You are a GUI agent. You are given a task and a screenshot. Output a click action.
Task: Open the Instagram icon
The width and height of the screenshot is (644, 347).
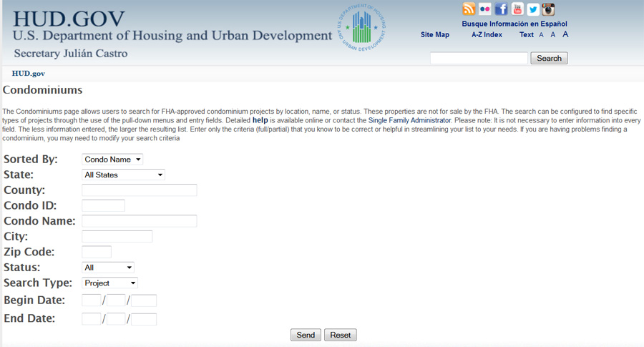coord(548,9)
